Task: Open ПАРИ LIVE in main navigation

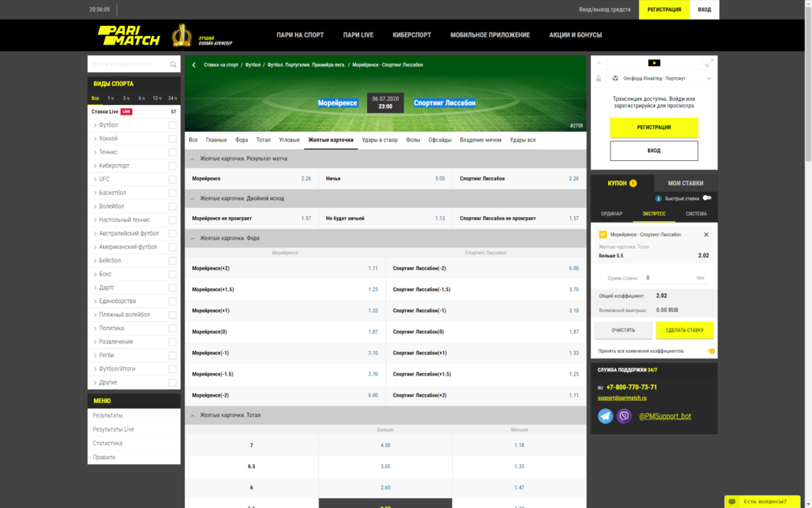Action: [358, 35]
